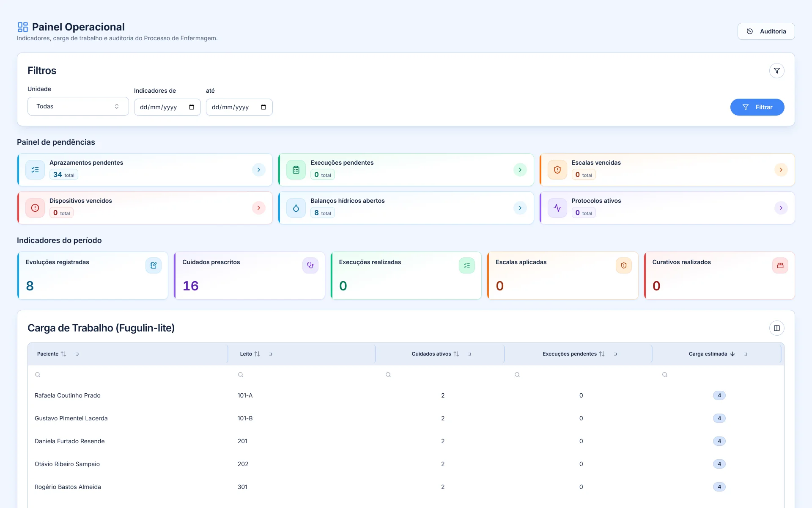Click the Evoluções registradas edit icon
Screen dimensions: 812x508
(154, 265)
